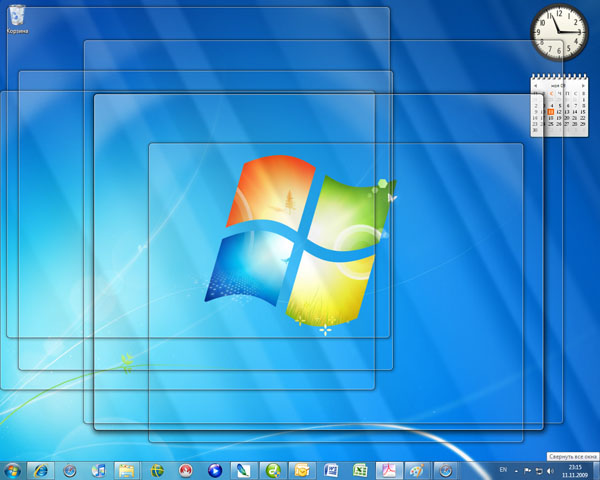
Task: Click the Show Desktop strip at taskbar end
Action: 596,471
